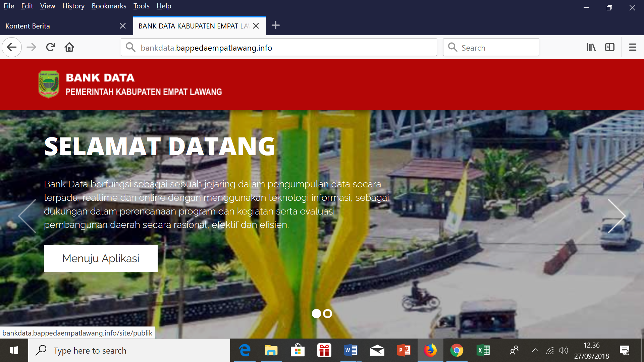
Task: Open the Tools menu
Action: 142,6
